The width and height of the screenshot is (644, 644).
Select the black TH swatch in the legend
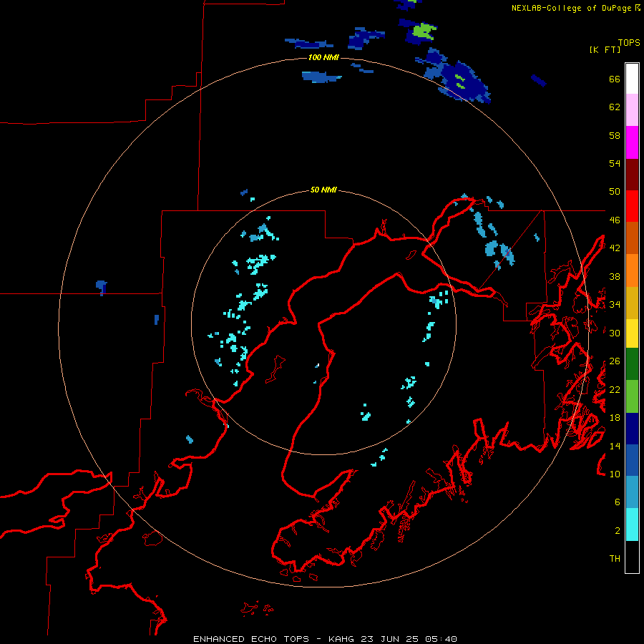click(632, 557)
